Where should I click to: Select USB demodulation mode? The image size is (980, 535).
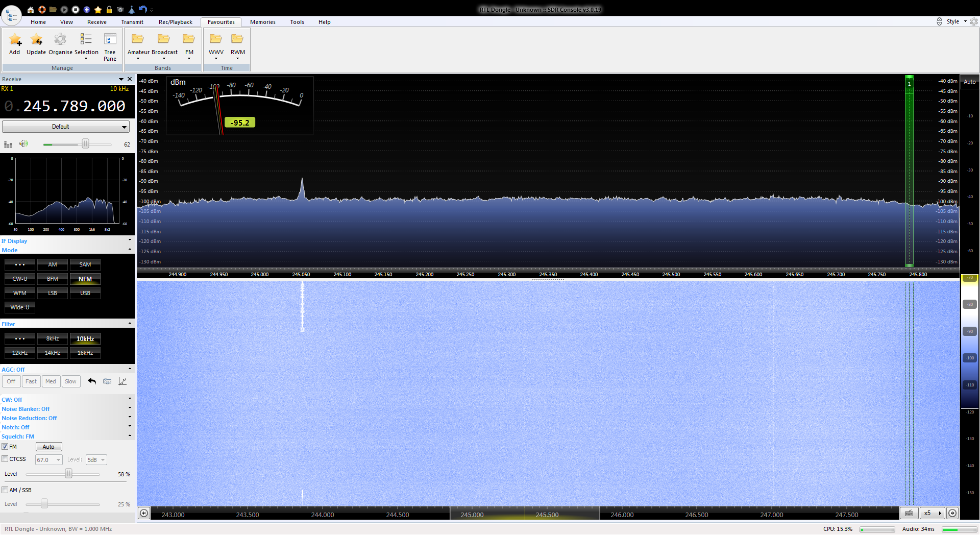coord(85,293)
